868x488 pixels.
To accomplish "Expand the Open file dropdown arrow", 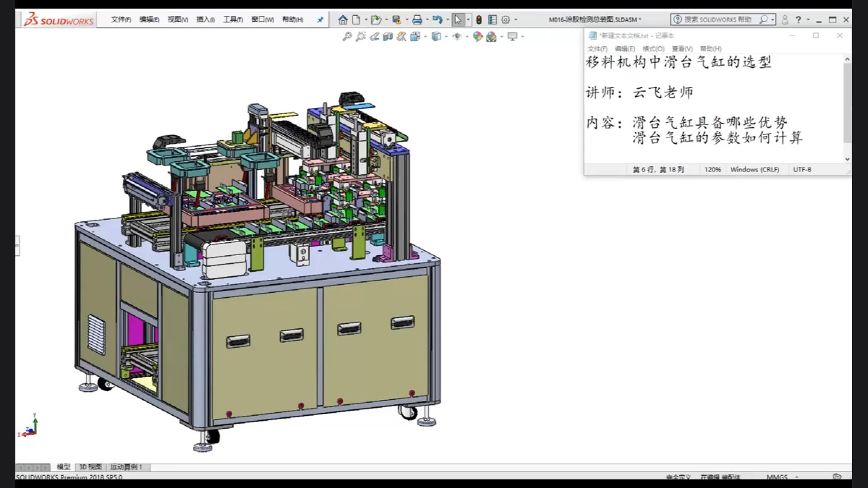I will [386, 19].
